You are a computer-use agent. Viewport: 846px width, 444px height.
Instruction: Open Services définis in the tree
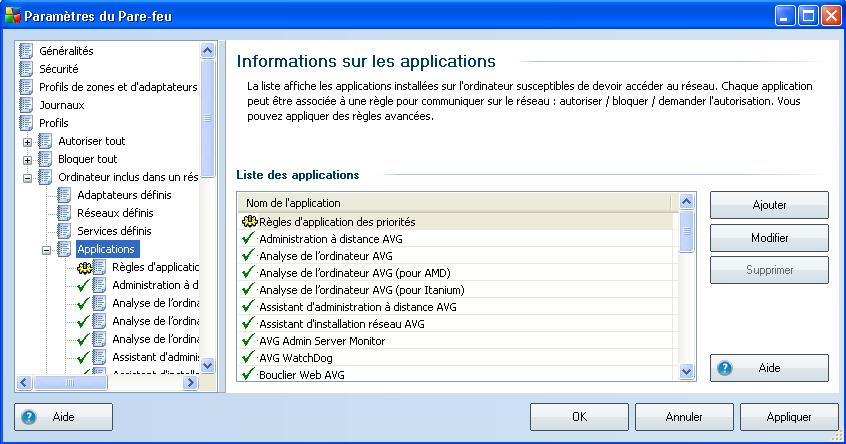click(x=114, y=231)
